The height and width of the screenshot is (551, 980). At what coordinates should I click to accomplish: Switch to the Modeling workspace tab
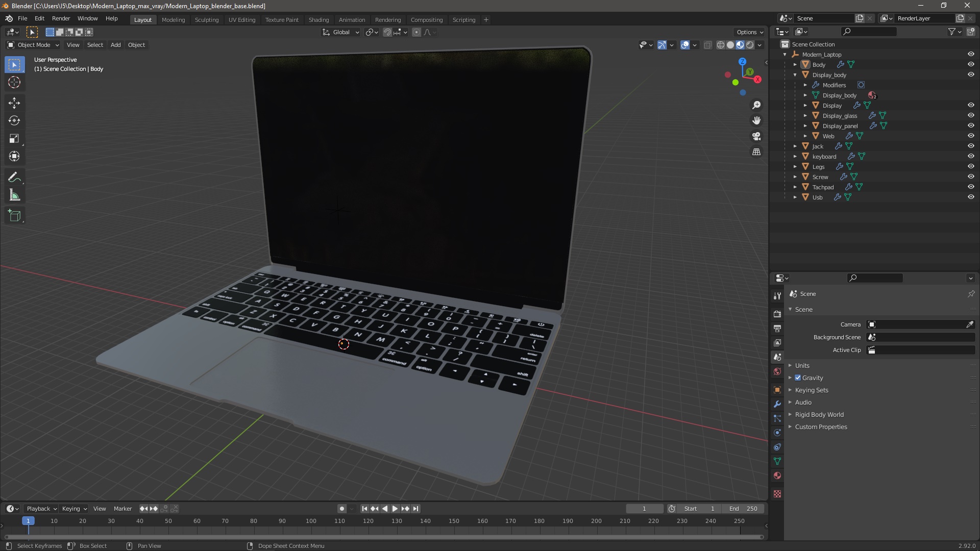click(173, 20)
